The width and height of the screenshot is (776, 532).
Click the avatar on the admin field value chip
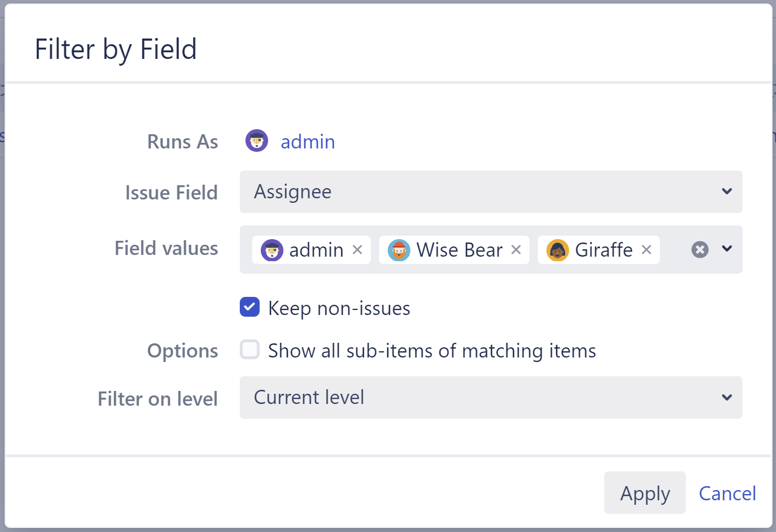(x=273, y=250)
